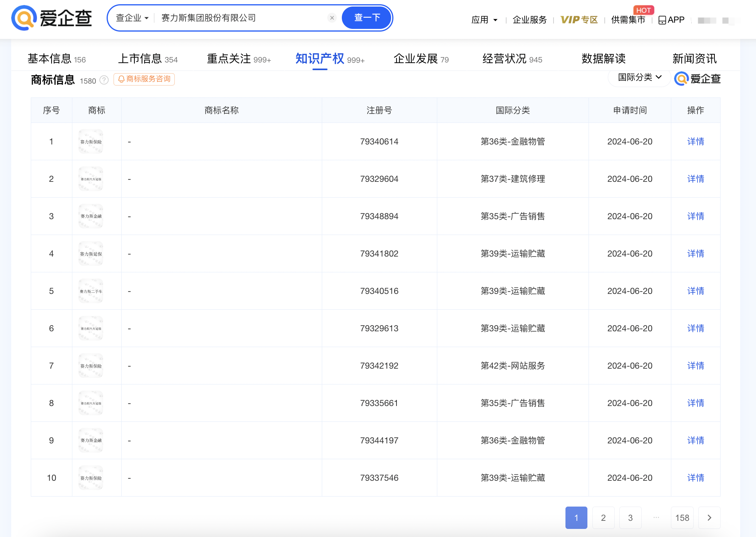Select the 知识产权 tab
The image size is (756, 537).
330,59
